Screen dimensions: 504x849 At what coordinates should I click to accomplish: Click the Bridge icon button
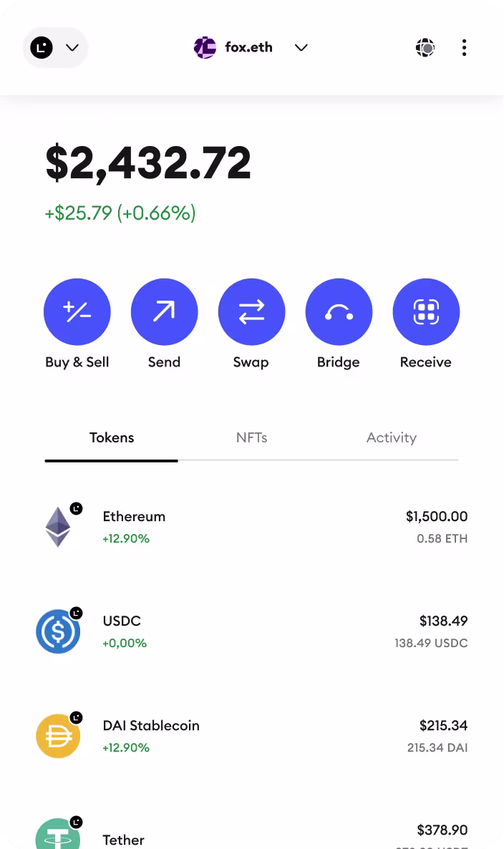[339, 312]
